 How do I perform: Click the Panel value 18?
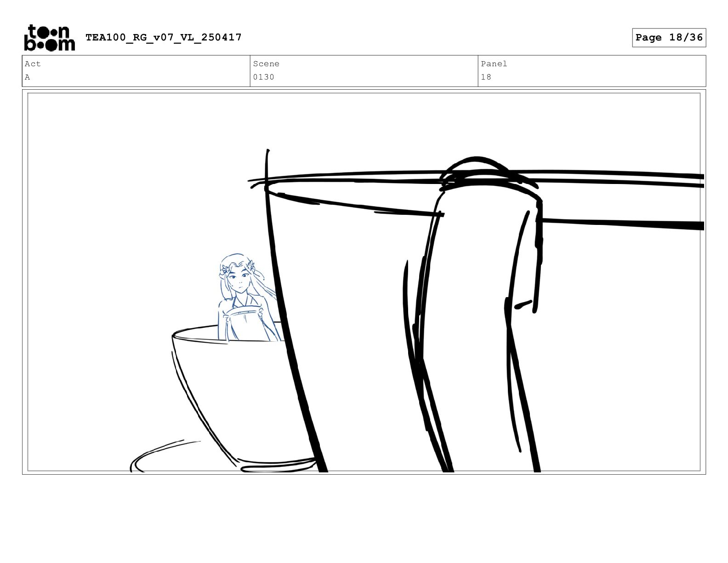click(x=486, y=77)
